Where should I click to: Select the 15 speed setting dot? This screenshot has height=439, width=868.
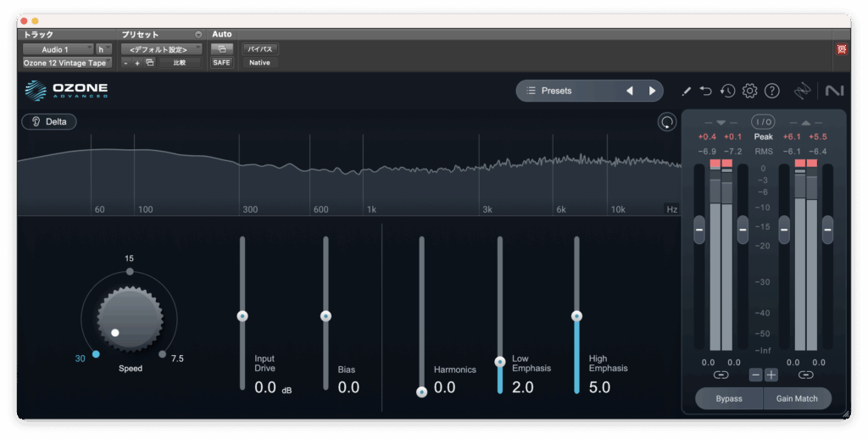(x=130, y=271)
